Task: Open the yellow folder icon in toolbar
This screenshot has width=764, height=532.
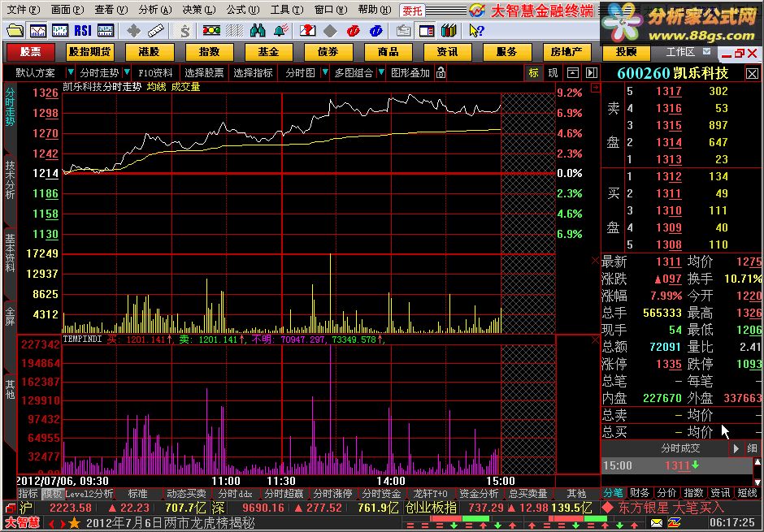Action: pyautogui.click(x=15, y=31)
